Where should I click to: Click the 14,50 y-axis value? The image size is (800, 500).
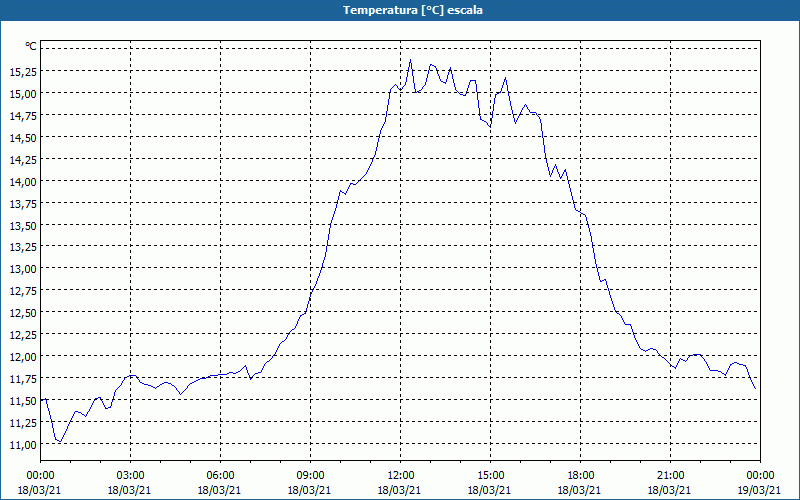(x=23, y=138)
